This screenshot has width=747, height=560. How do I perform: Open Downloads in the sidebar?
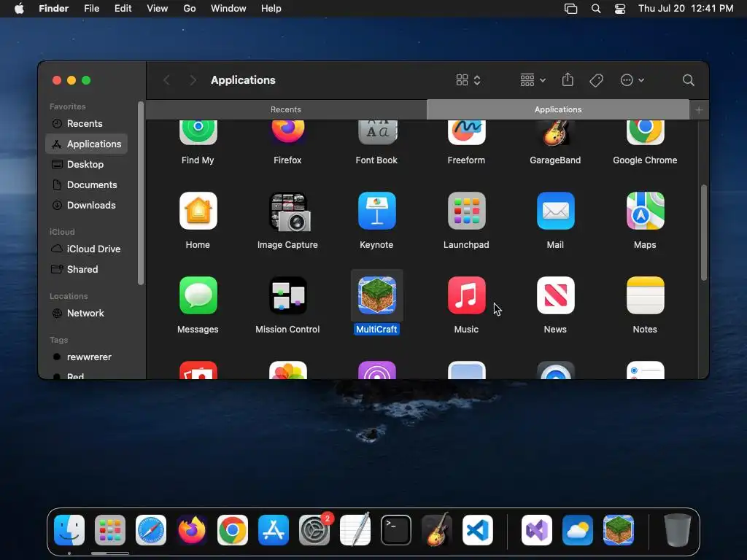[86, 205]
